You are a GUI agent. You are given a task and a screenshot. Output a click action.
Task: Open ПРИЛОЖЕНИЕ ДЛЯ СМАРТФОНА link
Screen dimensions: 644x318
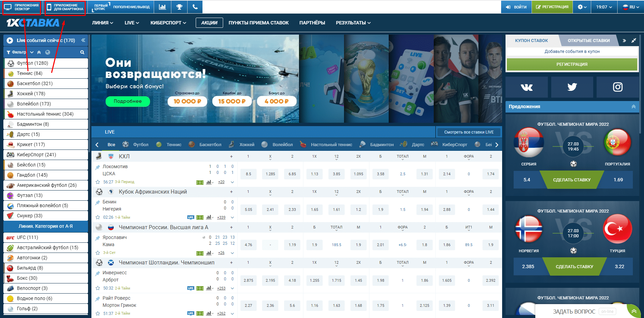(x=65, y=7)
